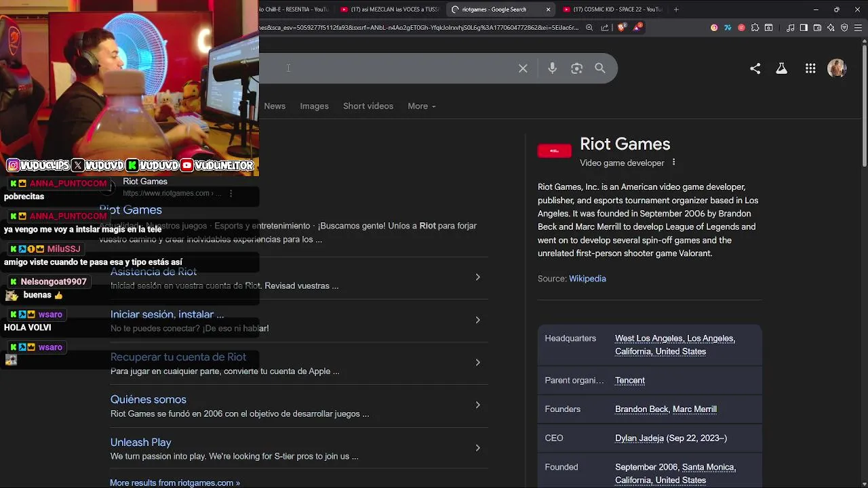Open the Dylan Jadeja CEO link
868x488 pixels.
point(639,439)
